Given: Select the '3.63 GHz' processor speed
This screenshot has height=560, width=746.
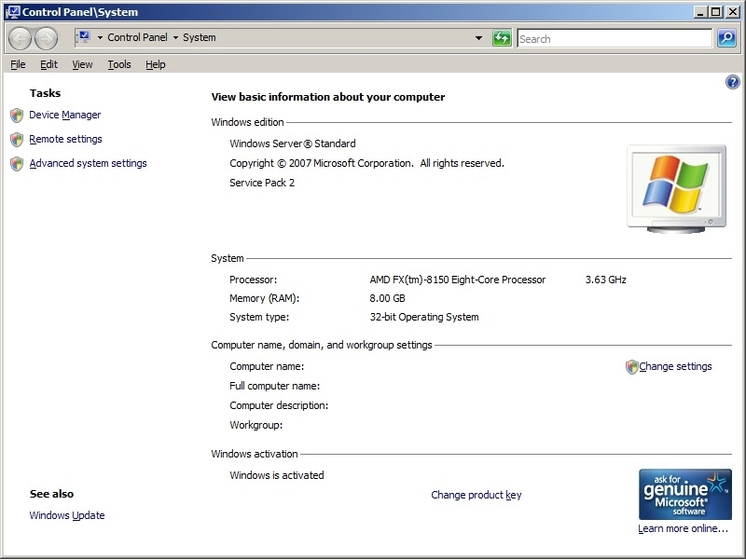Looking at the screenshot, I should coord(605,280).
